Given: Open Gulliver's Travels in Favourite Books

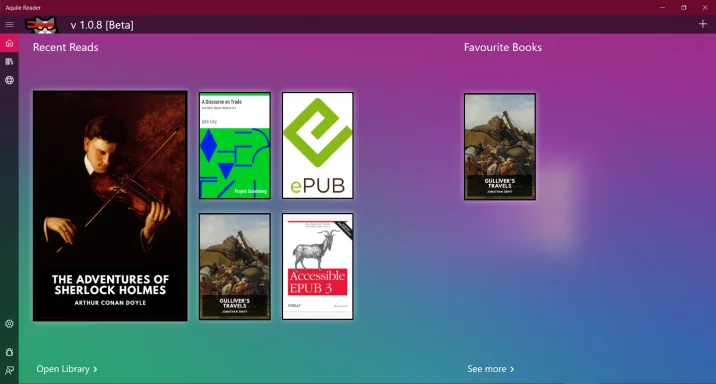Looking at the screenshot, I should (500, 147).
